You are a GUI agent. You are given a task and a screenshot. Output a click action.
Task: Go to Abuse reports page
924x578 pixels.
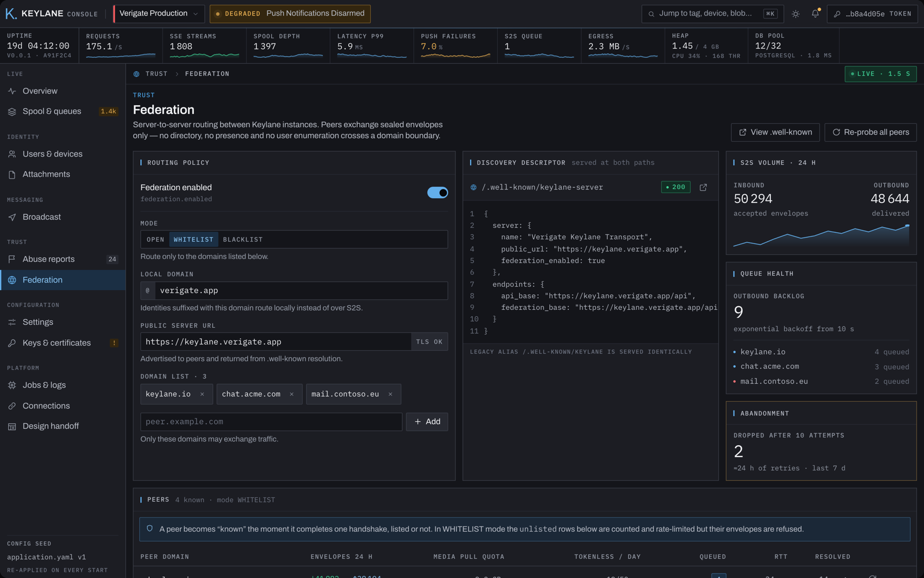click(x=63, y=260)
